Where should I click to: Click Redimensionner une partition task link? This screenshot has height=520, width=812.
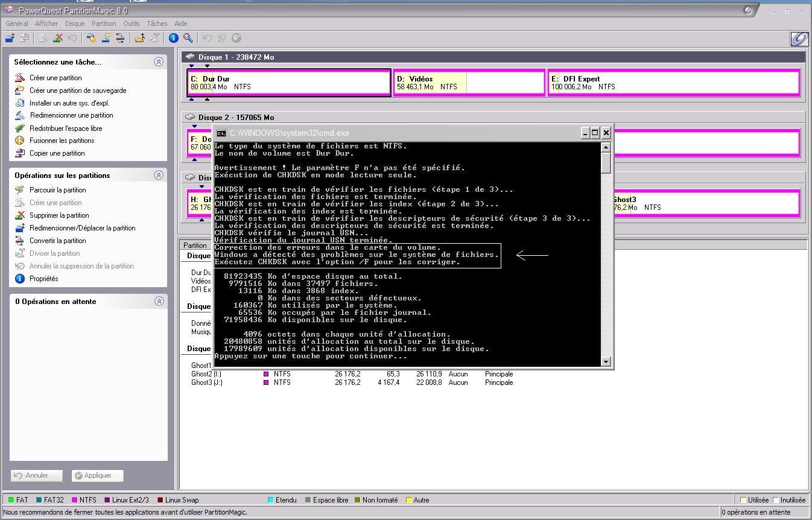pyautogui.click(x=71, y=115)
